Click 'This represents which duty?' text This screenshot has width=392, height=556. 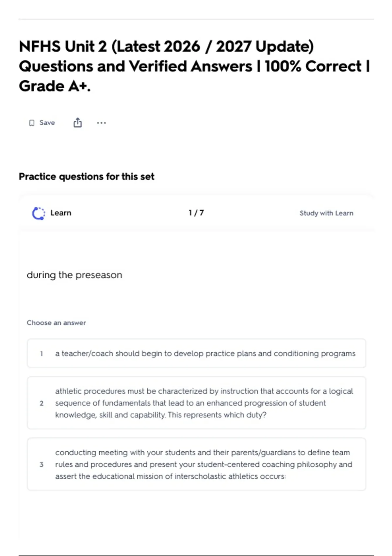tap(217, 415)
